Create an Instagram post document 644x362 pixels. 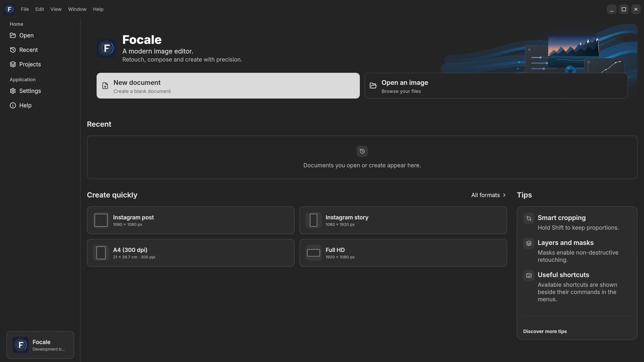tap(191, 220)
